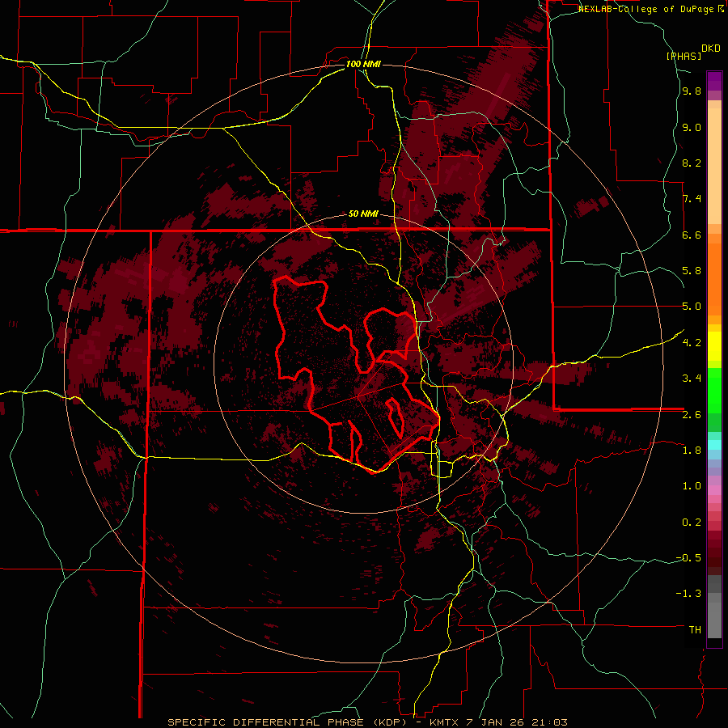Image resolution: width=728 pixels, height=728 pixels.
Task: Click the 0.2 scale value
Action: click(692, 522)
